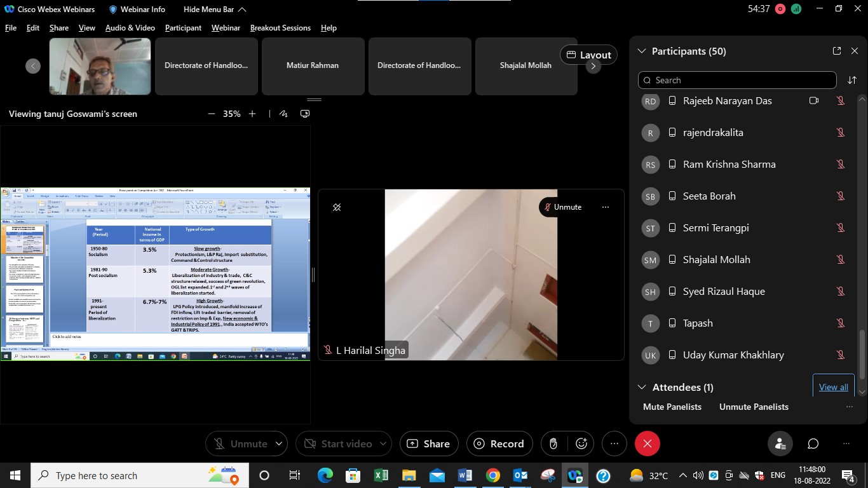The image size is (868, 488).
Task: Toggle the Unmute microphone button
Action: [240, 444]
